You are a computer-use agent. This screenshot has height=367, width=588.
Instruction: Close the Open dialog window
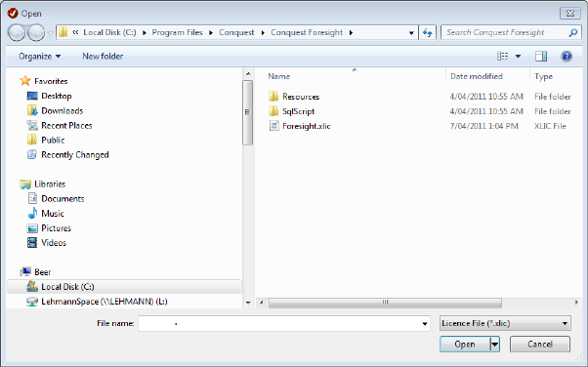point(570,13)
